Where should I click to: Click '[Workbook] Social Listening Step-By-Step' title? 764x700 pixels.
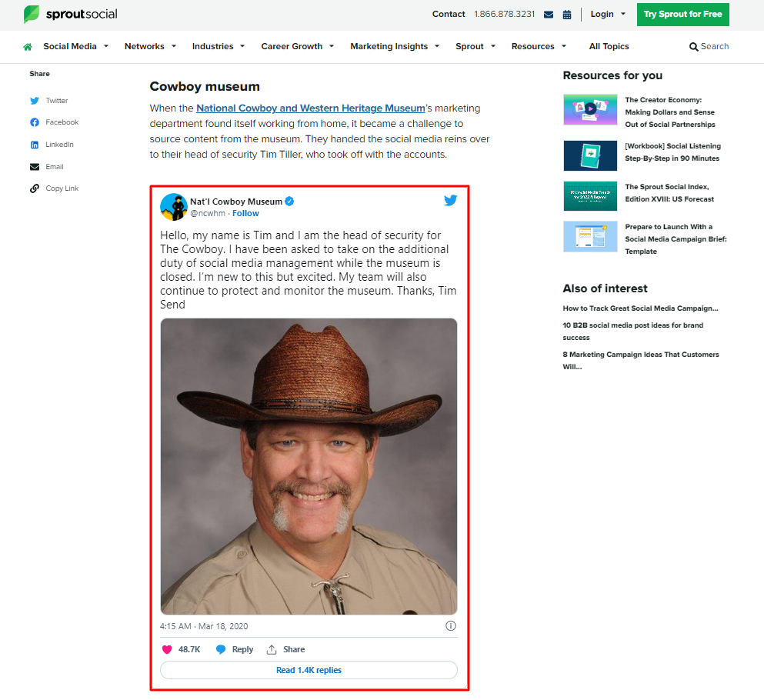point(672,152)
